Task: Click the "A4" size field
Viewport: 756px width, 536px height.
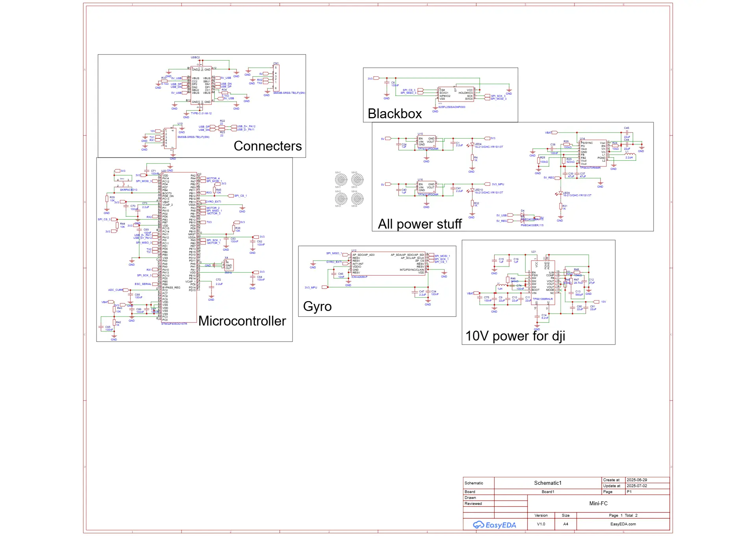Action: click(565, 524)
